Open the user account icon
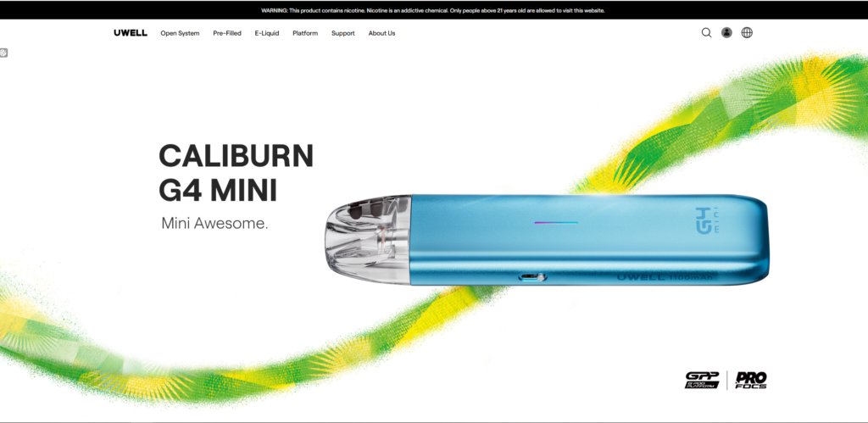The height and width of the screenshot is (423, 868). tap(726, 33)
